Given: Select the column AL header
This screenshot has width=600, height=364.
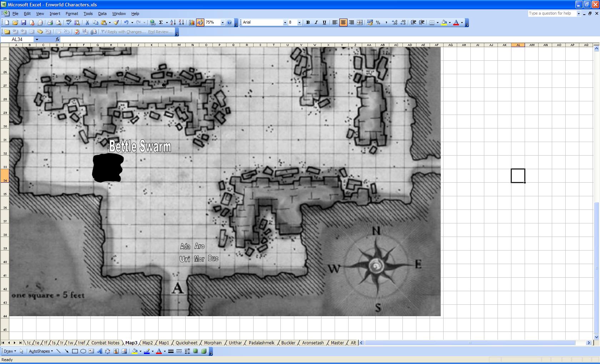Looking at the screenshot, I should (x=518, y=45).
